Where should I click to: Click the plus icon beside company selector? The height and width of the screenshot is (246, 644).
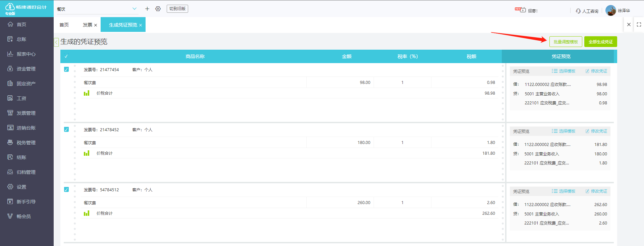tap(147, 9)
